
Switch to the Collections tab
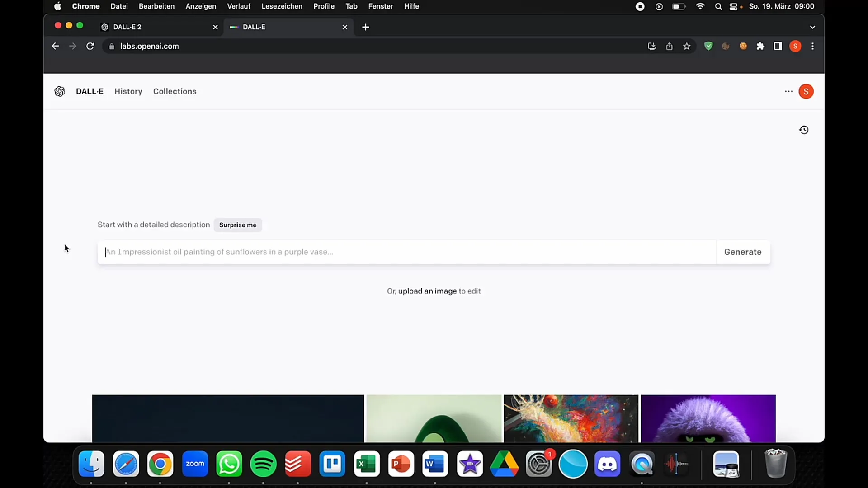click(175, 91)
